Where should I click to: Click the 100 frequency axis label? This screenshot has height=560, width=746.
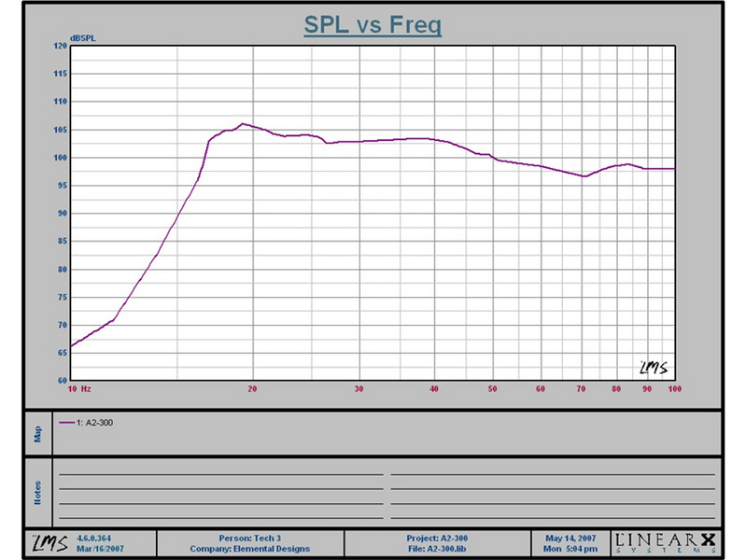[x=673, y=387]
